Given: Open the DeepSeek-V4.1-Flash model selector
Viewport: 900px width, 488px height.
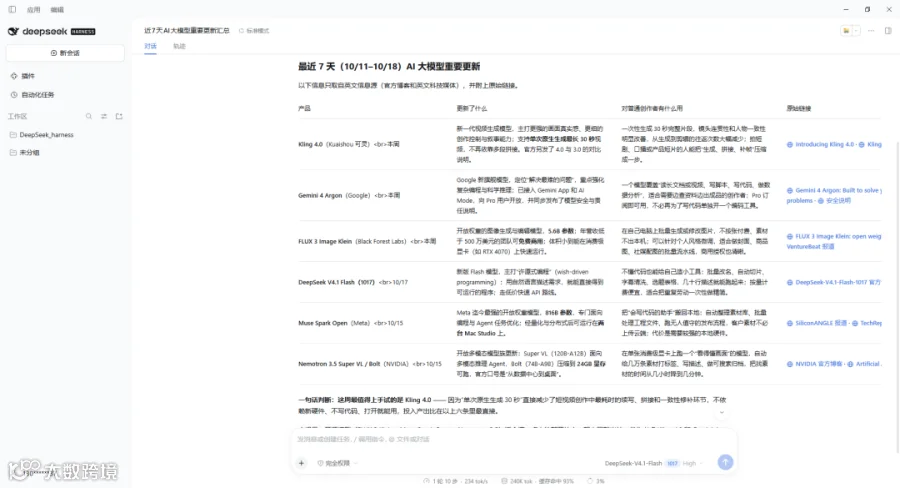Looking at the screenshot, I should [641, 463].
